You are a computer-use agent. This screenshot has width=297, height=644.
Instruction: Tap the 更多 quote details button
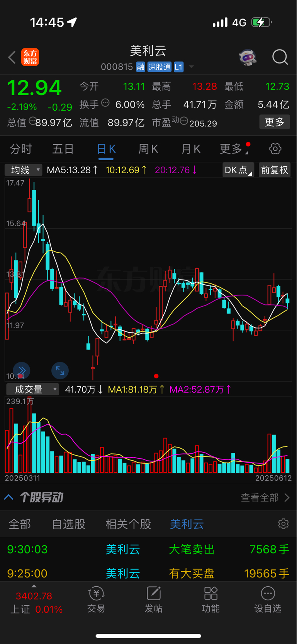(x=275, y=122)
